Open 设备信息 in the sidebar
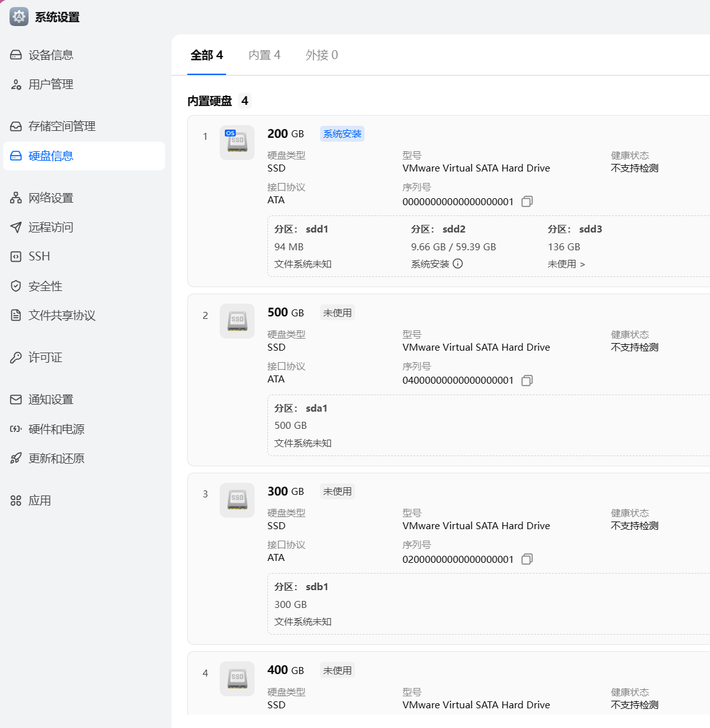Image resolution: width=710 pixels, height=728 pixels. coord(51,55)
